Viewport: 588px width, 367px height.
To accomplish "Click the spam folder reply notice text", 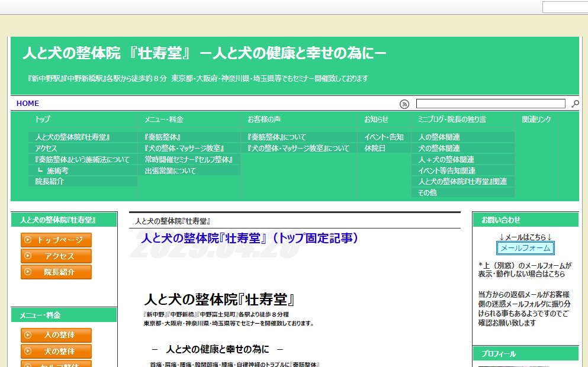I will pyautogui.click(x=524, y=308).
